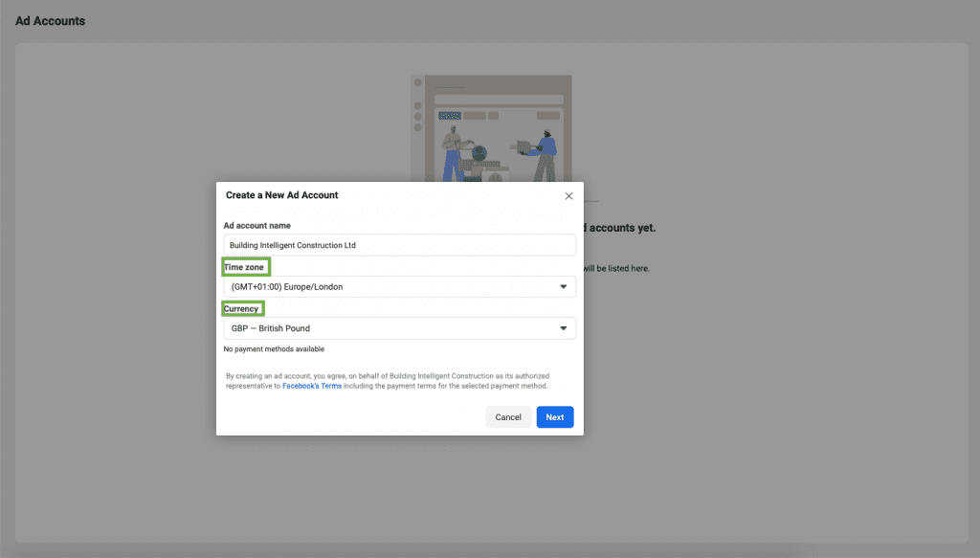Click the Time zone dropdown chevron
The width and height of the screenshot is (980, 558).
click(563, 286)
